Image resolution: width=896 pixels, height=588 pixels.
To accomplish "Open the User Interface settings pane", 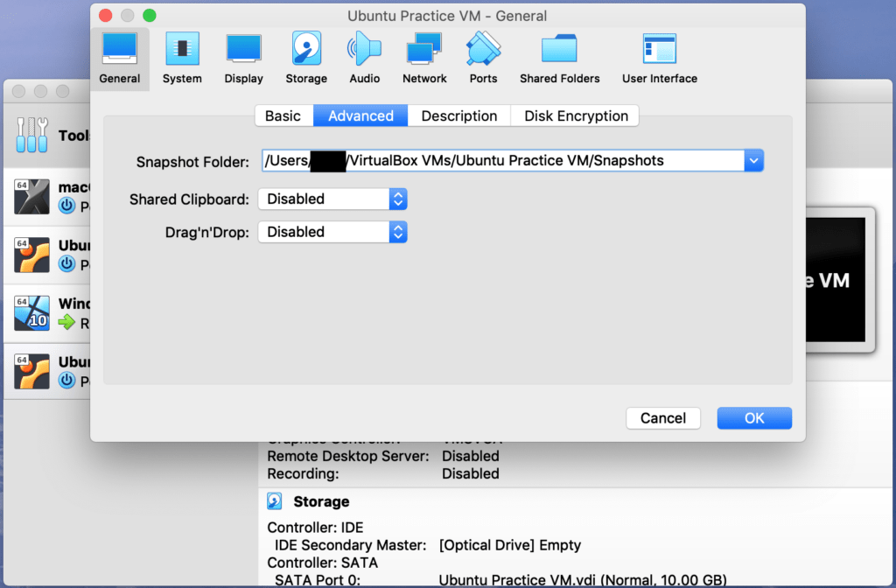I will (660, 59).
